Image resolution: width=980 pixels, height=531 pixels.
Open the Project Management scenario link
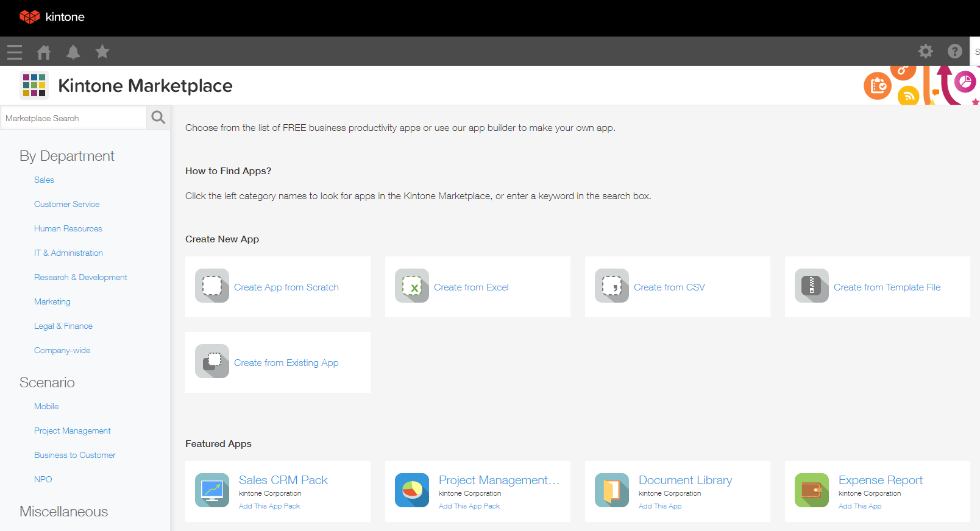click(x=73, y=431)
